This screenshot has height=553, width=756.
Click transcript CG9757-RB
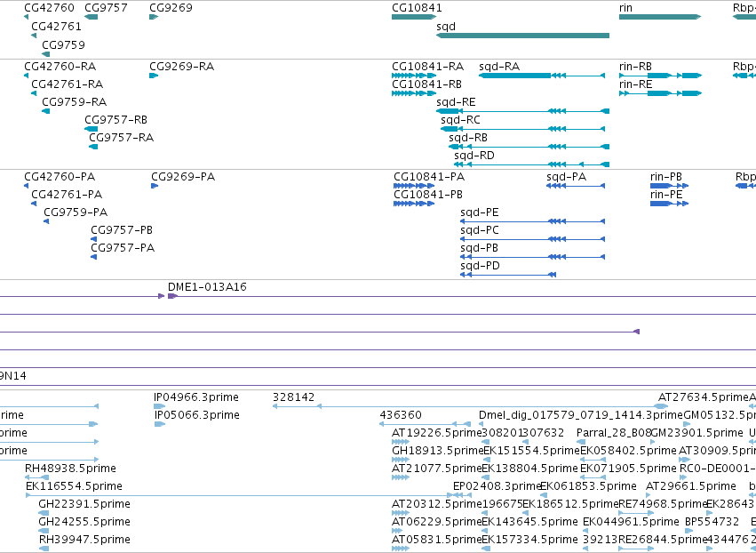point(115,120)
